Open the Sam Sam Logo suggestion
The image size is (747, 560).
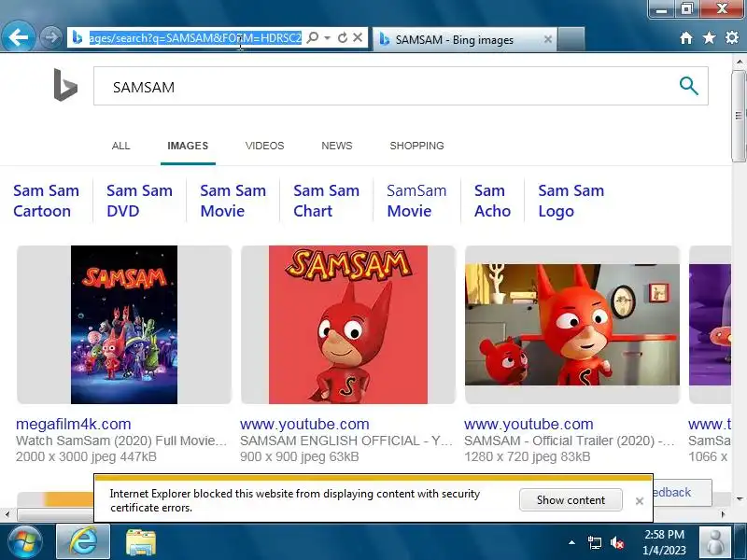[571, 201]
